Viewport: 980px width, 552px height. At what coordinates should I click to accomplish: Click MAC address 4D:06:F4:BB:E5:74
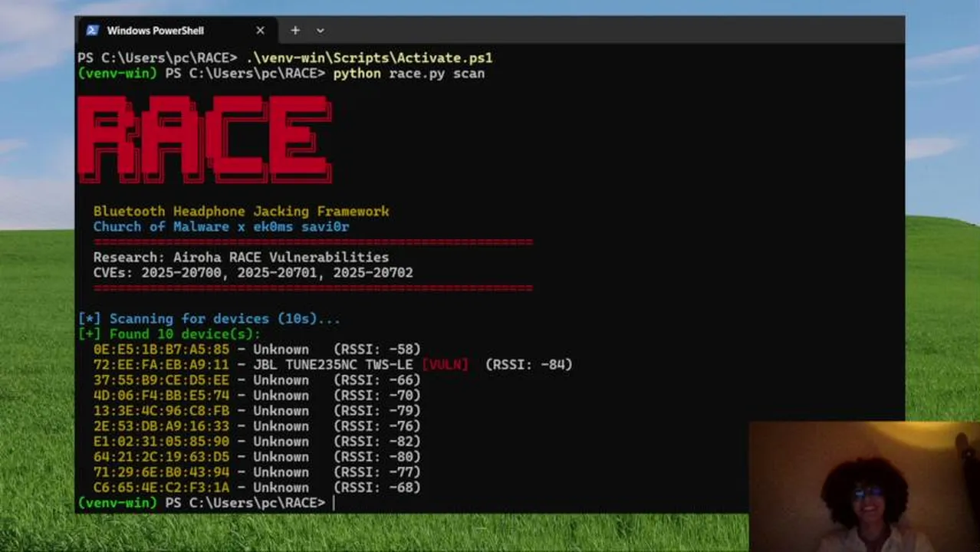point(161,395)
